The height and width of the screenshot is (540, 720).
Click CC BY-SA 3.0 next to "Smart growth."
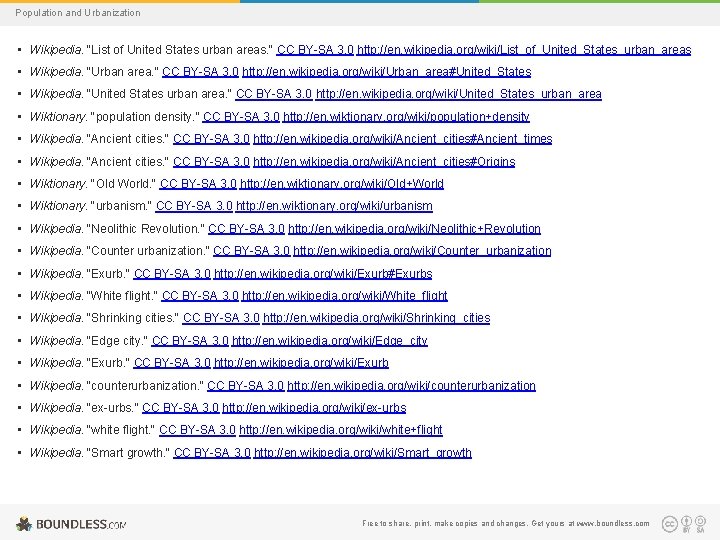[x=212, y=453]
